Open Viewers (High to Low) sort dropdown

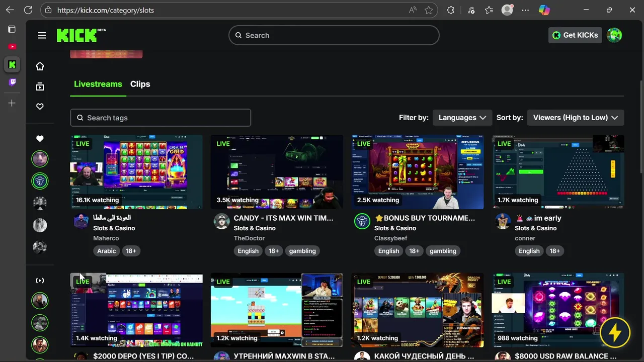click(576, 118)
